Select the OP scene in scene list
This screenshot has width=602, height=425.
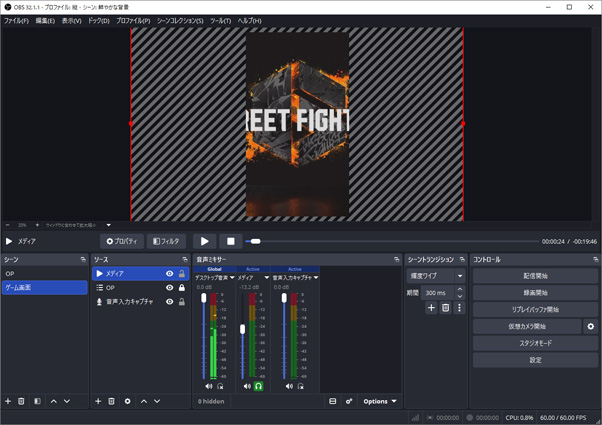click(x=44, y=273)
